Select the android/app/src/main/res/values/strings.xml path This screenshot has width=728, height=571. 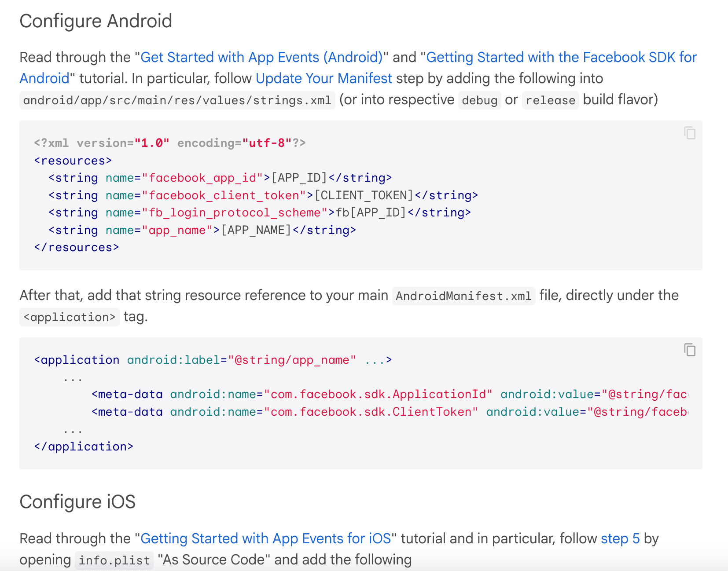(176, 100)
